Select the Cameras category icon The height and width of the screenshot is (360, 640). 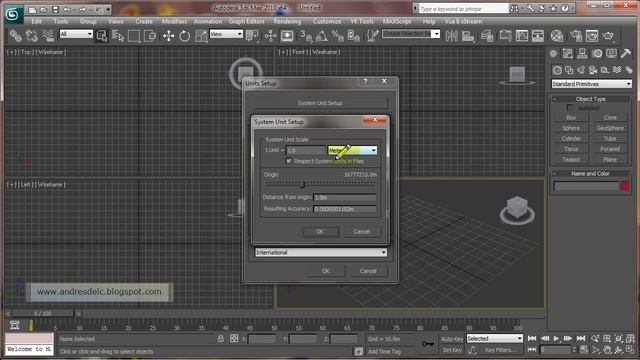(593, 70)
